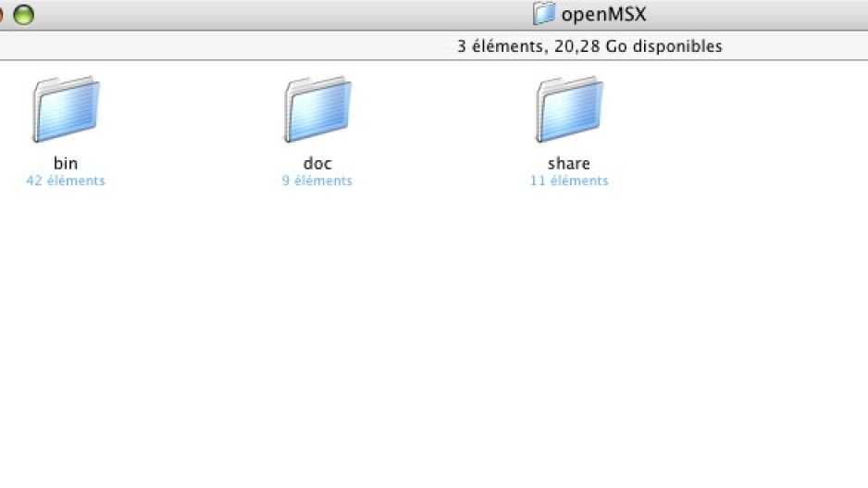Click the "share" folder name label
Viewport: 868px width, 488px height.
[569, 163]
